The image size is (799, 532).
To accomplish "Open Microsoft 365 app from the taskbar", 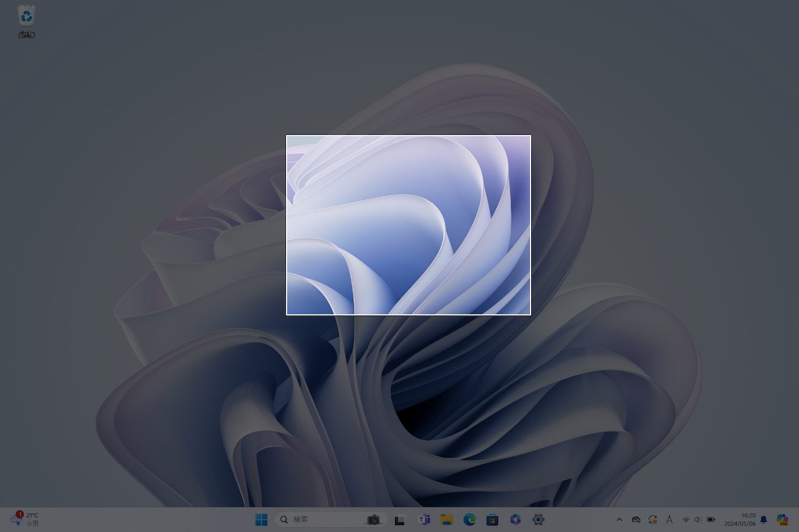I will pos(515,520).
